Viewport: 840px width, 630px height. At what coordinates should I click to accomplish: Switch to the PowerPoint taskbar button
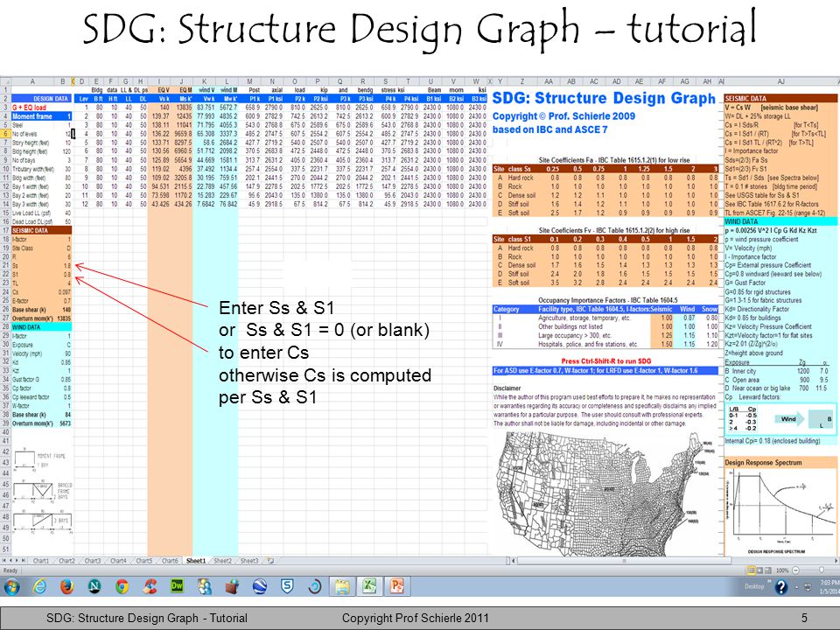(x=397, y=586)
